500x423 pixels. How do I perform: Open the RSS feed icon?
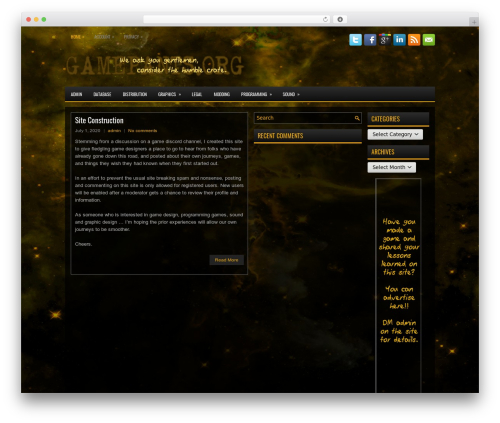pos(414,40)
